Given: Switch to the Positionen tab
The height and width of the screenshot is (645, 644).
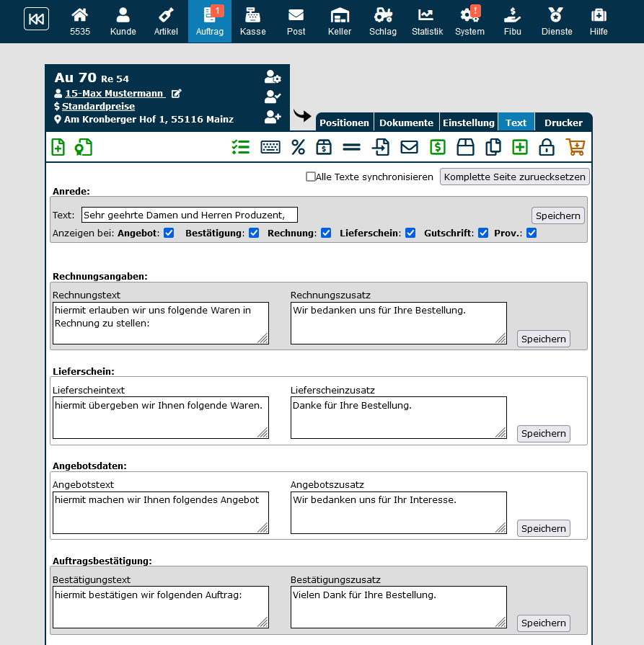Looking at the screenshot, I should coord(344,123).
